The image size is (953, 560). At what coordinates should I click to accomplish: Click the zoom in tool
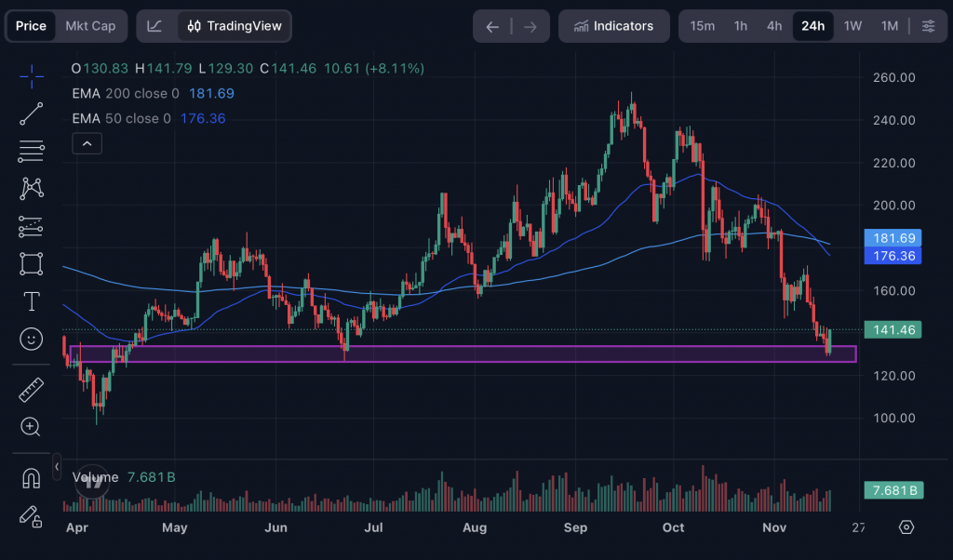pyautogui.click(x=32, y=427)
